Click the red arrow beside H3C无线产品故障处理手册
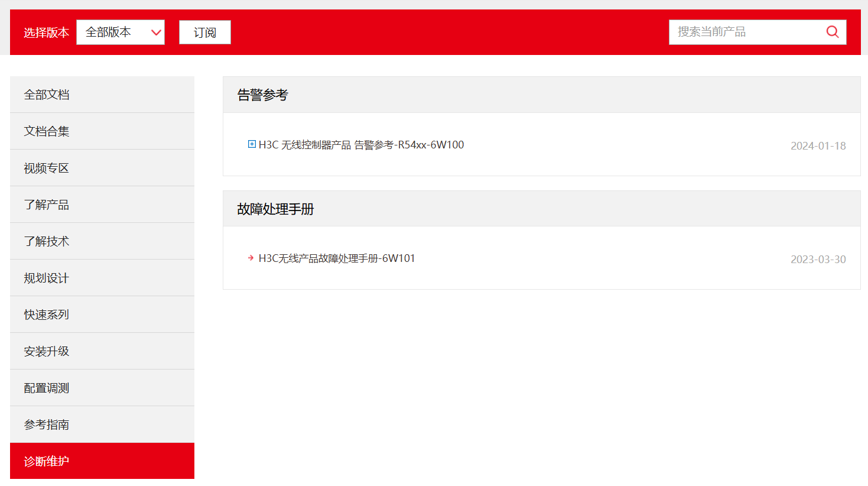The image size is (868, 486). pos(251,258)
